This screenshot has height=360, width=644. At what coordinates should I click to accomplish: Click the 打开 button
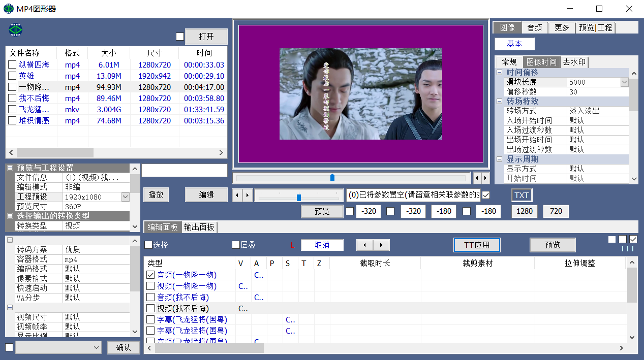(x=206, y=37)
